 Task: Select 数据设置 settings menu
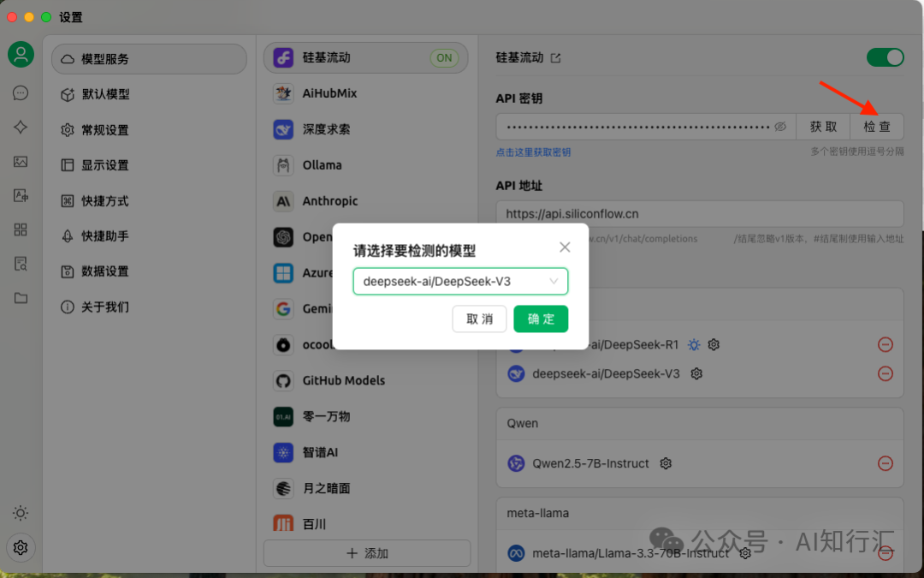tap(149, 271)
